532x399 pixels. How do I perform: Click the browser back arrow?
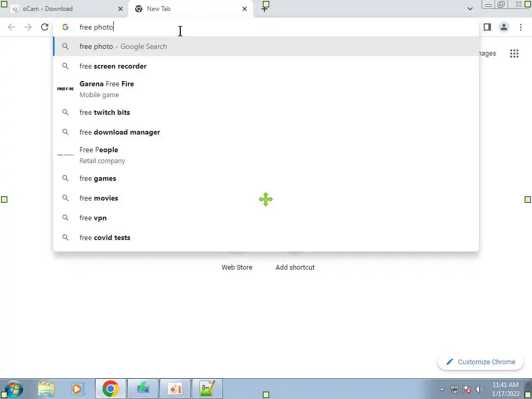(11, 27)
